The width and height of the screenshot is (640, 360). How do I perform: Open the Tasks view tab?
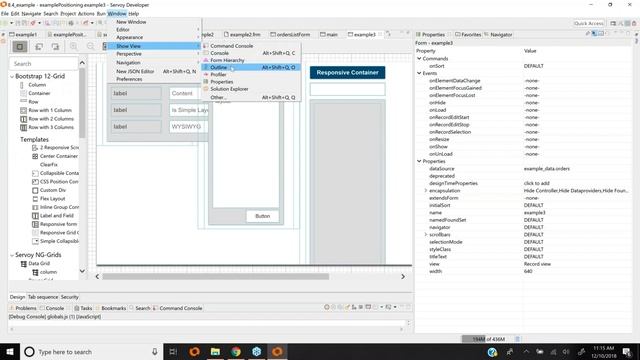(x=83, y=308)
